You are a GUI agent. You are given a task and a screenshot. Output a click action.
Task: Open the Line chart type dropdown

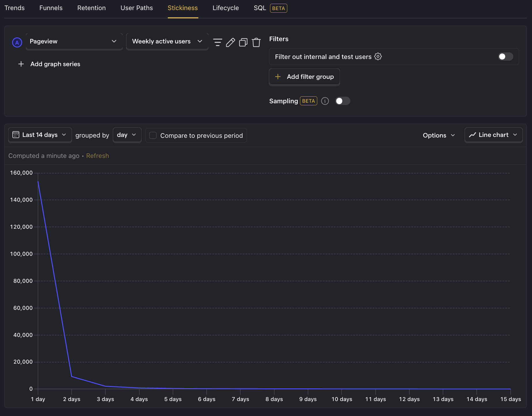(x=493, y=135)
